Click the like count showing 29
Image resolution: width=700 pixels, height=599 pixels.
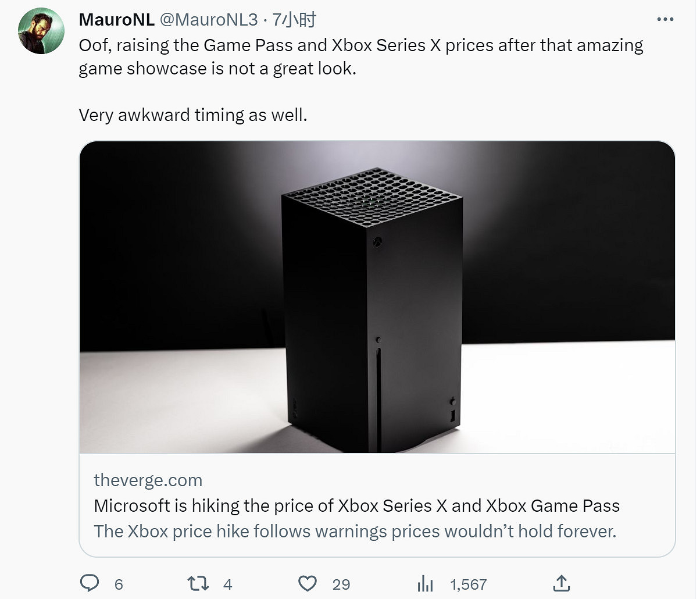340,584
